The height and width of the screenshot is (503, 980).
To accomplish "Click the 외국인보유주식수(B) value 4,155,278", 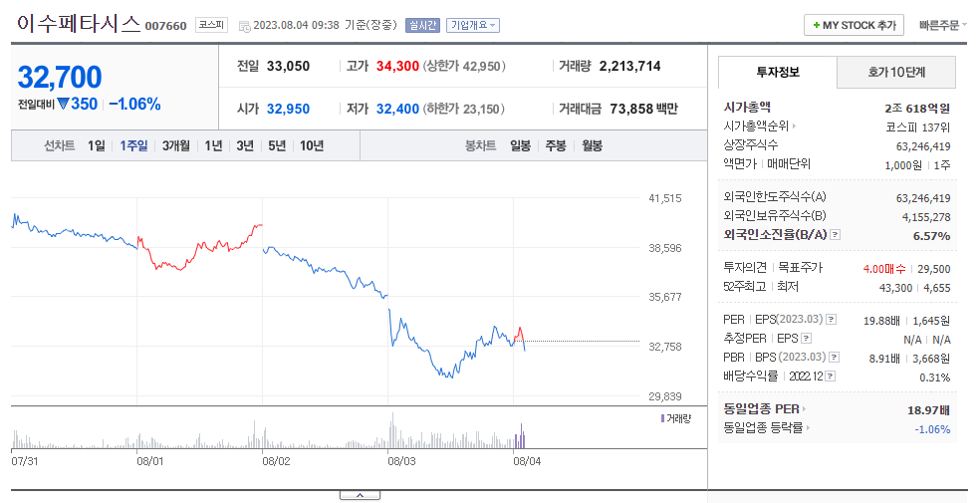I will (926, 217).
